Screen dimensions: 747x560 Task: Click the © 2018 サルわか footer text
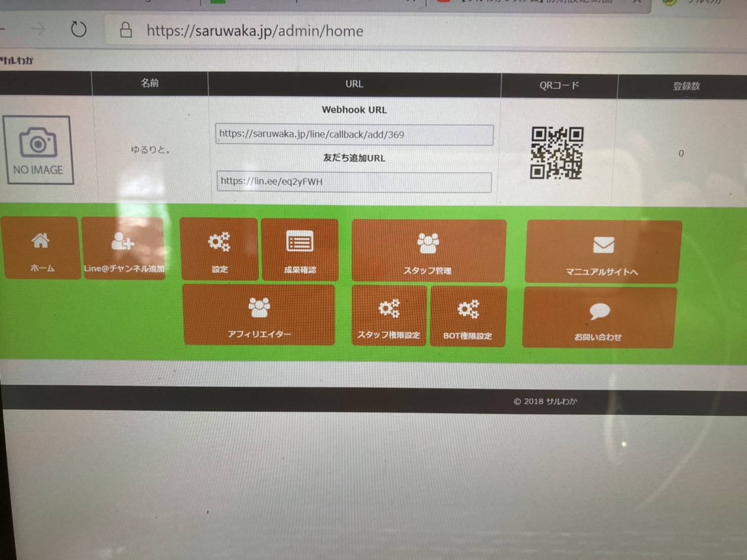pyautogui.click(x=545, y=401)
